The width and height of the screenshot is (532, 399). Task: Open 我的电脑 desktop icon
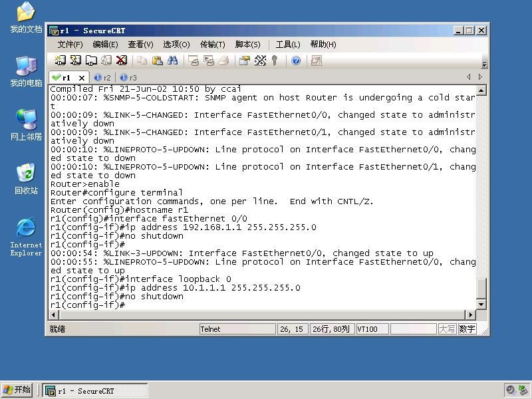pyautogui.click(x=26, y=72)
